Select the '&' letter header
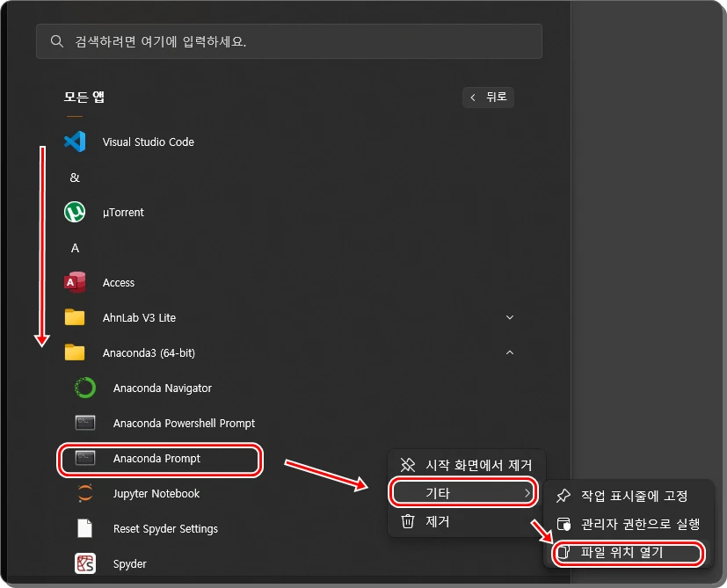The image size is (727, 588). pyautogui.click(x=75, y=178)
